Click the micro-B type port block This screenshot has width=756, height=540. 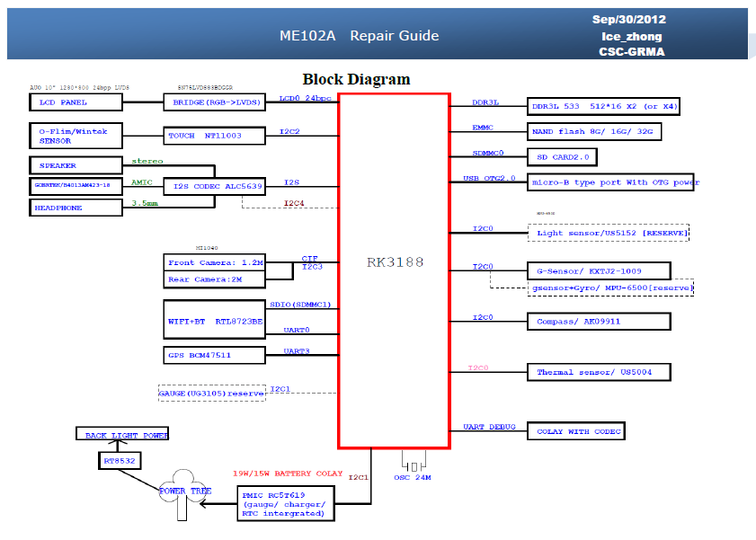[610, 182]
